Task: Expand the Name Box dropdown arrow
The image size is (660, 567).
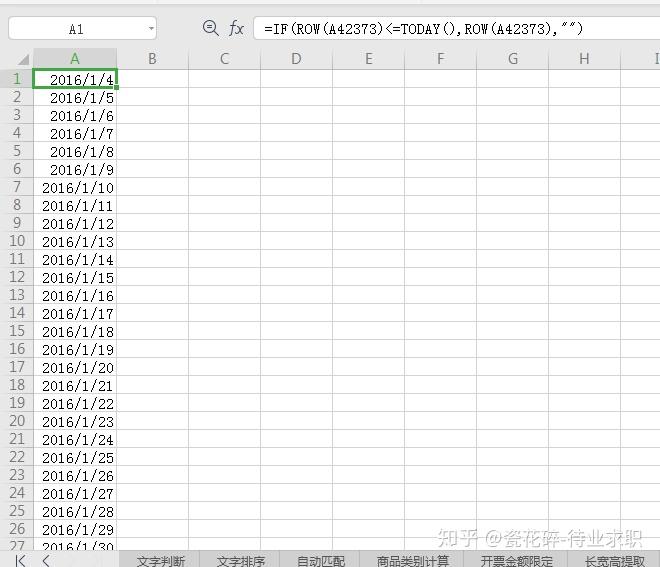Action: click(151, 29)
